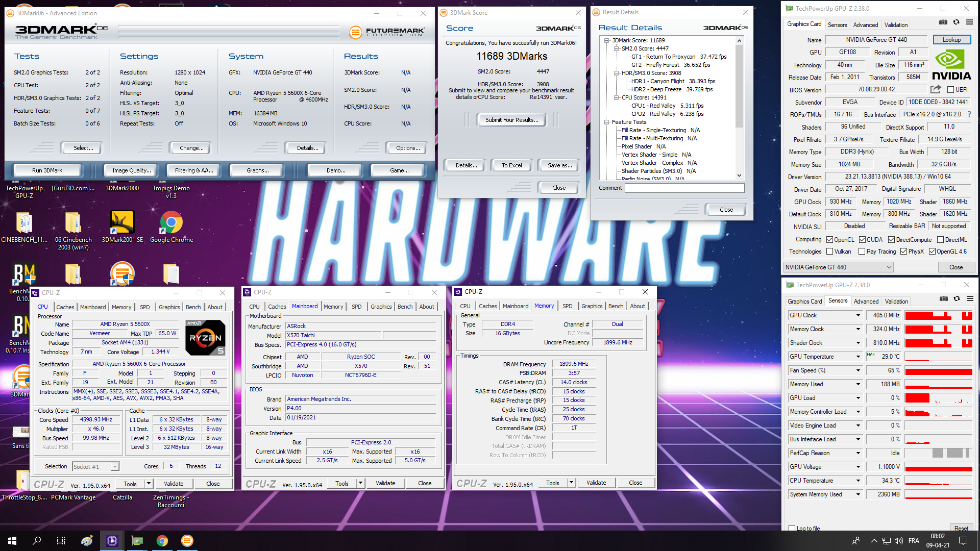
Task: Click Image Quality button in 3DMark06
Action: click(132, 170)
